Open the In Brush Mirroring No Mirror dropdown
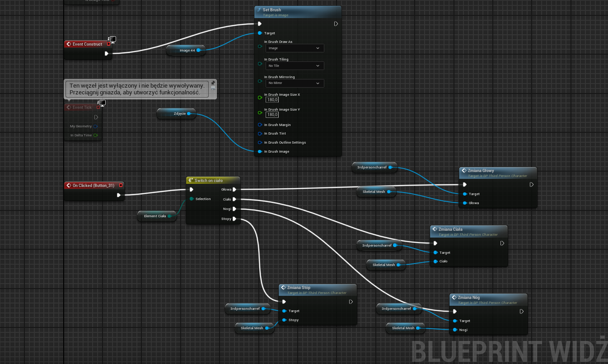 point(295,83)
